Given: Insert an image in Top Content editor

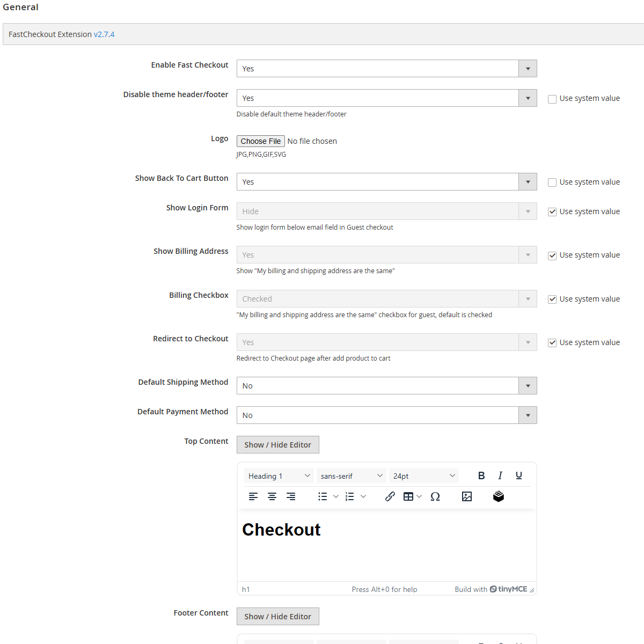Looking at the screenshot, I should point(467,496).
